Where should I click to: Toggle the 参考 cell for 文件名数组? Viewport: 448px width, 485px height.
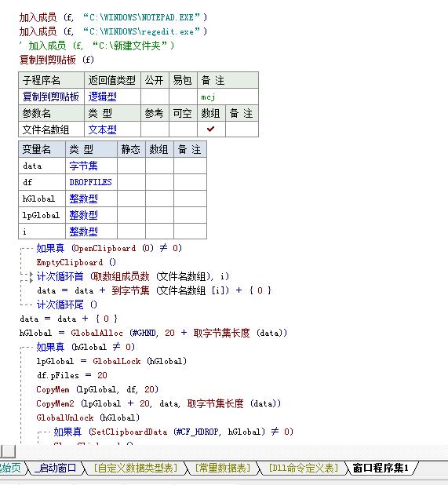tap(155, 129)
